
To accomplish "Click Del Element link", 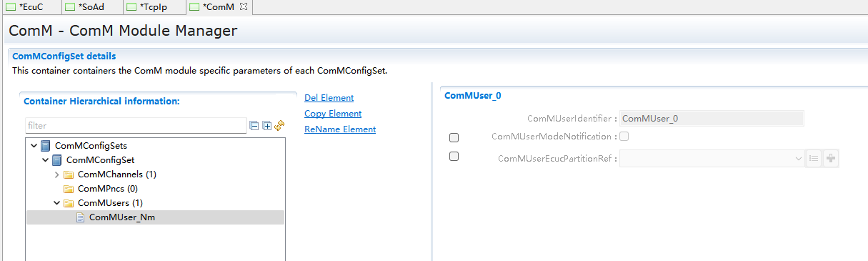I will pos(329,98).
